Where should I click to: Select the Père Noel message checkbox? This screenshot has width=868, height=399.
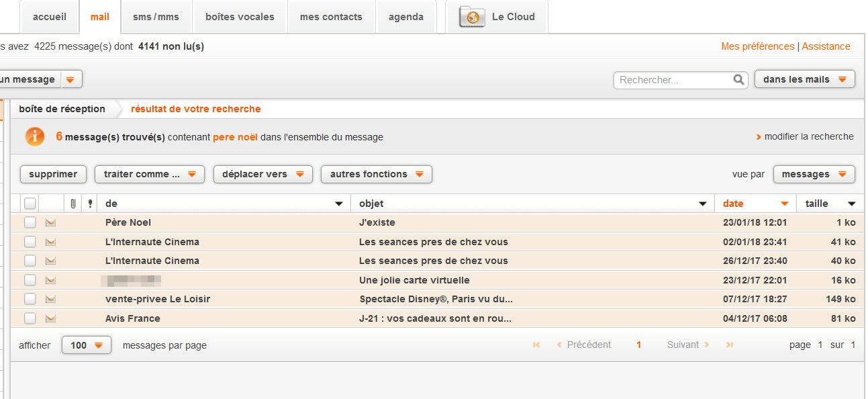click(30, 222)
